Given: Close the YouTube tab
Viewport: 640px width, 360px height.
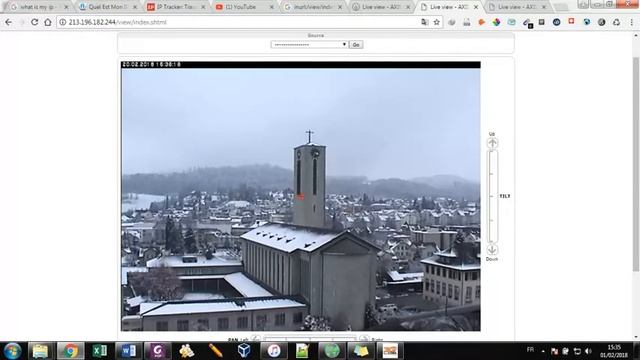Looking at the screenshot, I should point(272,7).
